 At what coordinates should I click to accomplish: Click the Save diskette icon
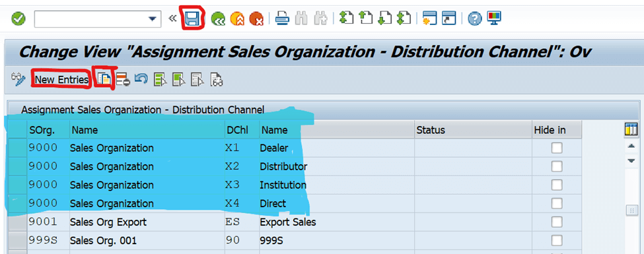(192, 18)
